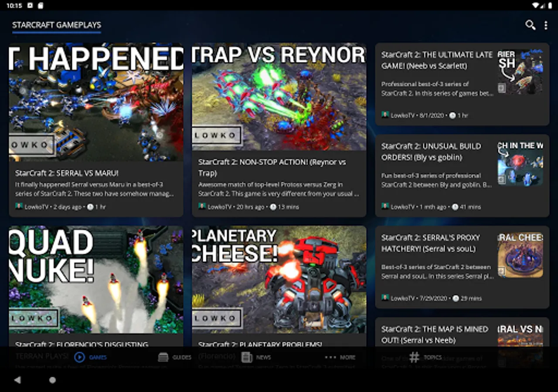Open 'THE MAP IS MINED OUT!' title
Screen dimensions: 558x392
(435, 335)
